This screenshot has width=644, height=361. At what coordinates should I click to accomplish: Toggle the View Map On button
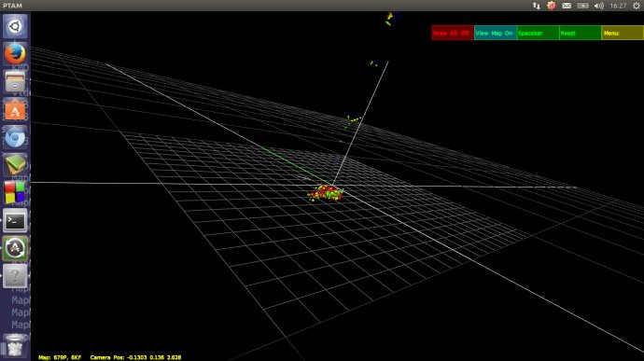[496, 33]
